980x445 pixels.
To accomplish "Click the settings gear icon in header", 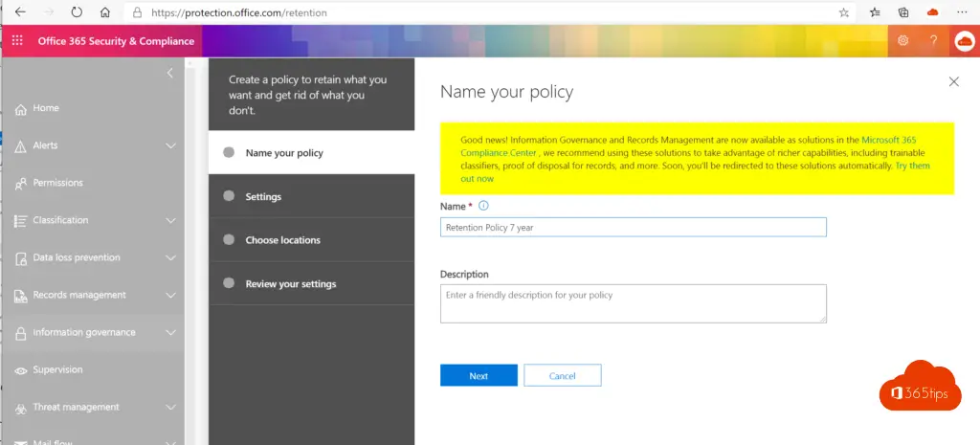I will 903,41.
